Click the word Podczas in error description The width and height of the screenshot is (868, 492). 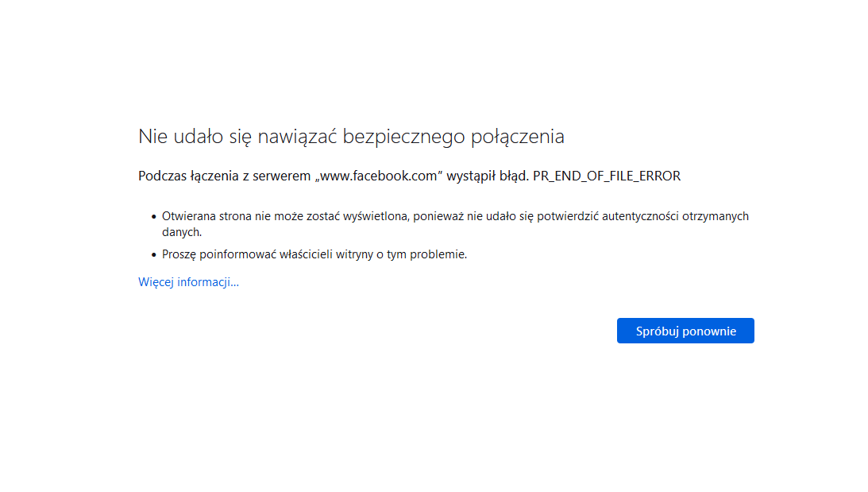click(162, 176)
